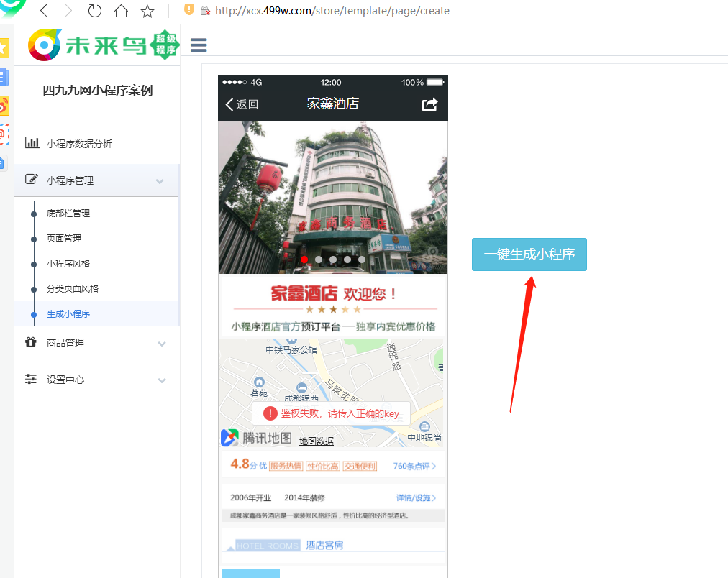
Task: Click 四九九网小程序案例 title
Action: pos(98,91)
